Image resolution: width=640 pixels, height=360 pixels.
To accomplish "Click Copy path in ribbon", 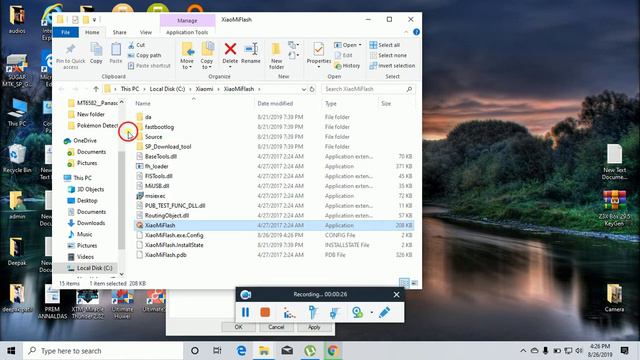I will click(x=145, y=55).
